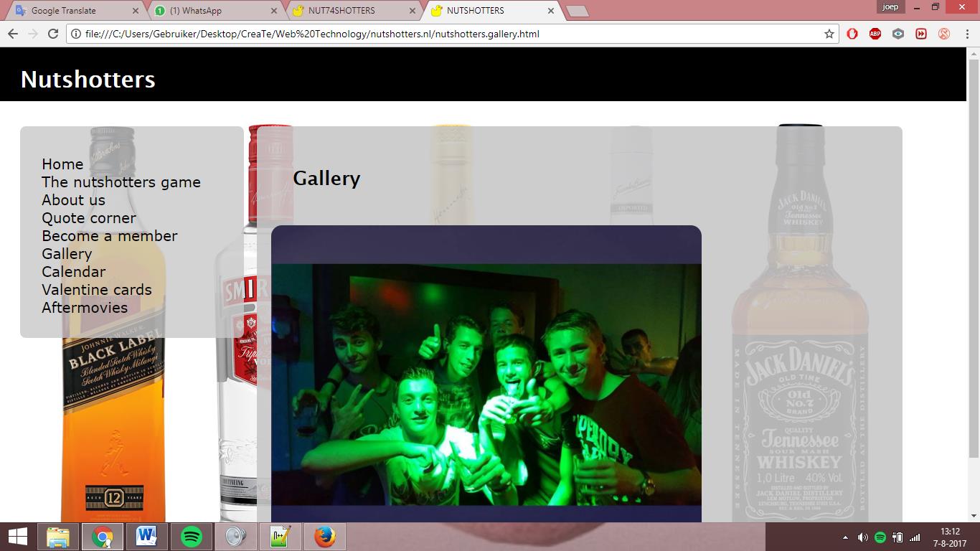Open the Chrome three-dot menu
The height and width of the screenshot is (551, 980).
[966, 34]
